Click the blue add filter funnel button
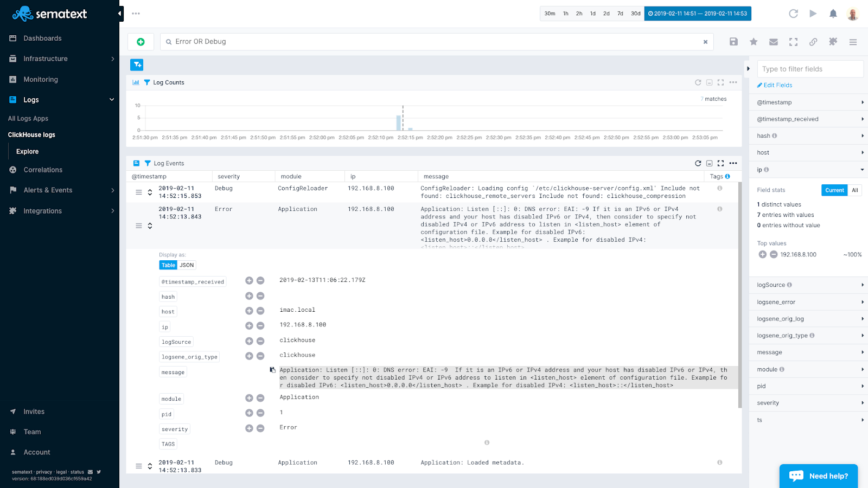This screenshot has height=488, width=868. (137, 65)
